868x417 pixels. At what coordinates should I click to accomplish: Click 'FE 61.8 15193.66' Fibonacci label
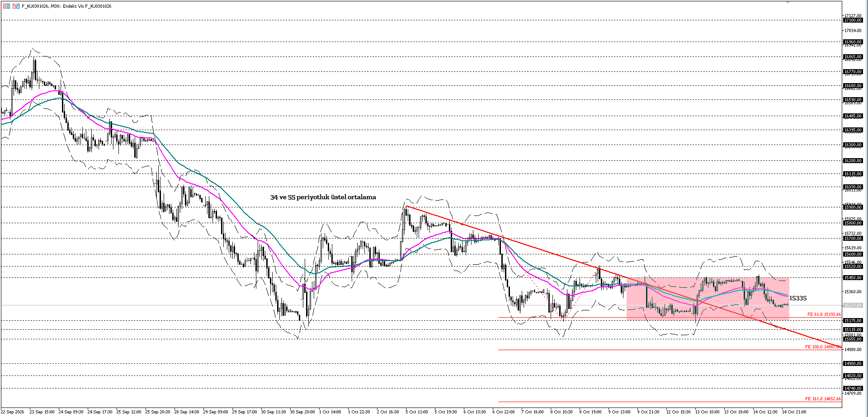click(824, 314)
